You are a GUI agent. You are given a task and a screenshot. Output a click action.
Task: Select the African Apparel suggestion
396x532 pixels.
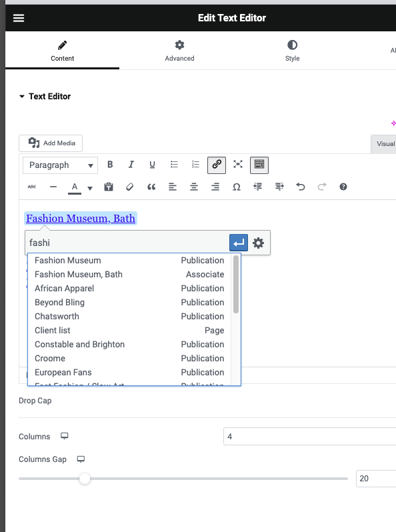pyautogui.click(x=129, y=289)
